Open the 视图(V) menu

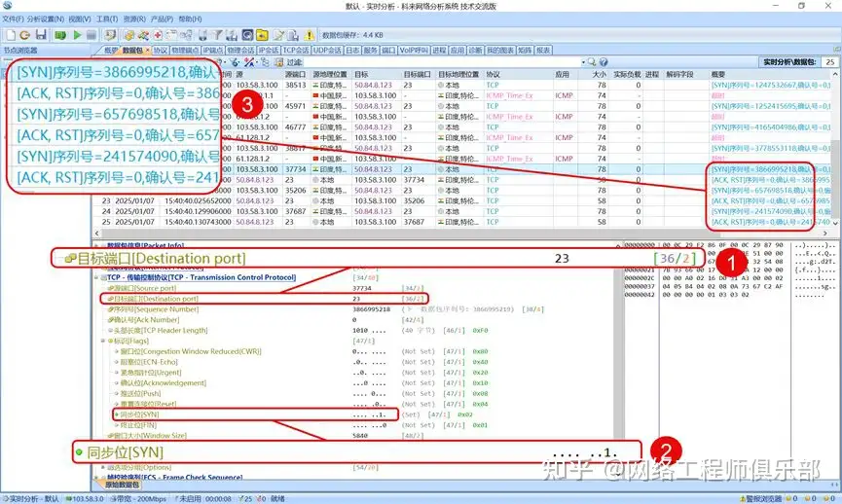[81, 18]
